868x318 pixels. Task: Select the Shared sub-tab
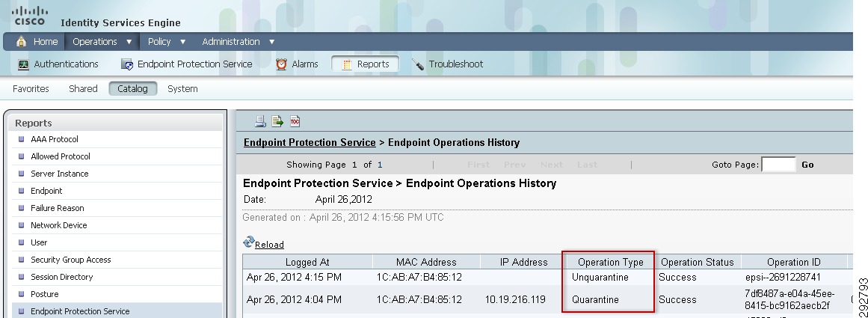[83, 88]
